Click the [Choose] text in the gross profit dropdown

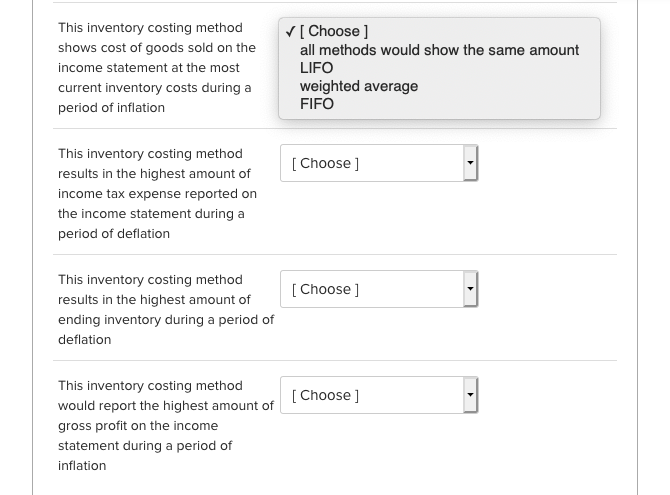(325, 395)
